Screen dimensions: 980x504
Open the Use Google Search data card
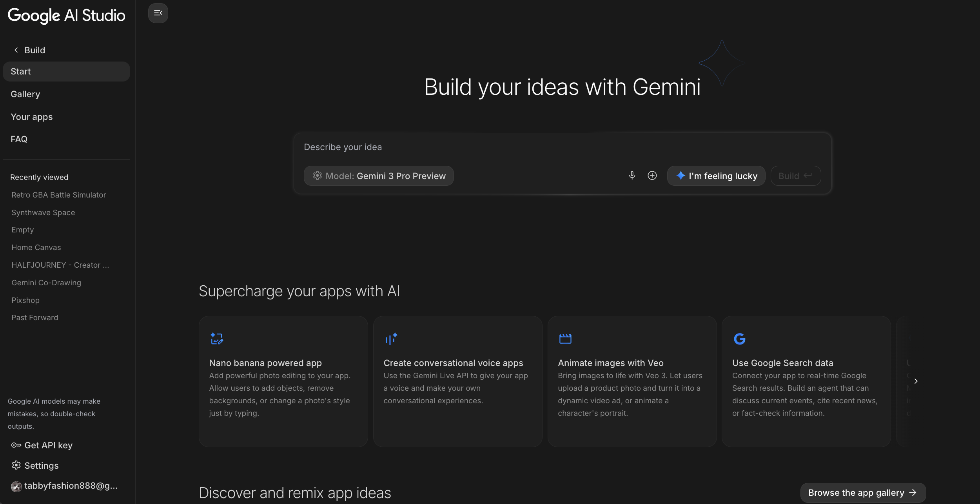(x=806, y=381)
